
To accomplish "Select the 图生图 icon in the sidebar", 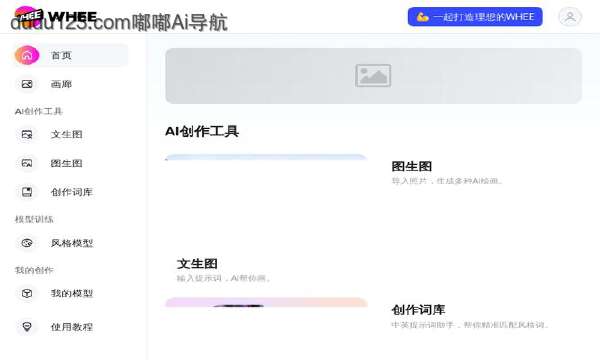I will (x=27, y=163).
